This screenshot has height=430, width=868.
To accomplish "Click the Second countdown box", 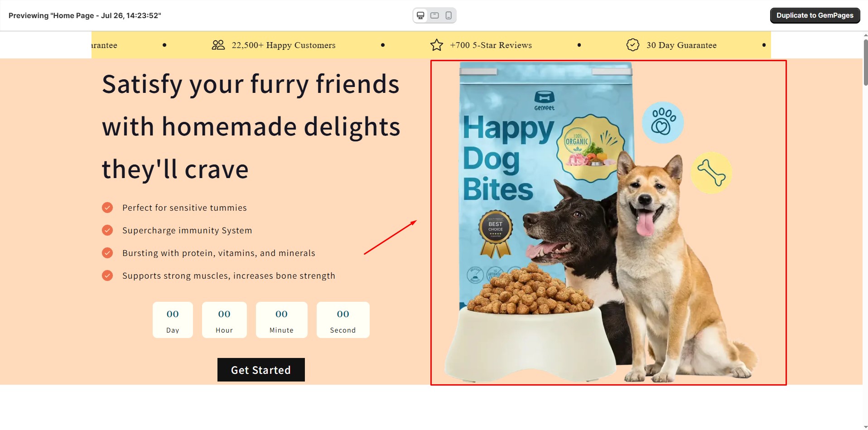I will (343, 320).
